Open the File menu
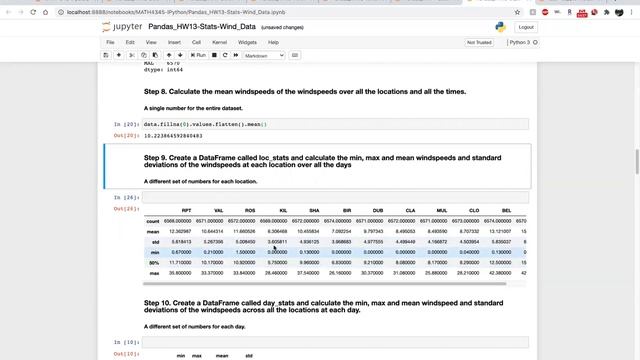Screen dimensions: 640x360 click(x=110, y=42)
